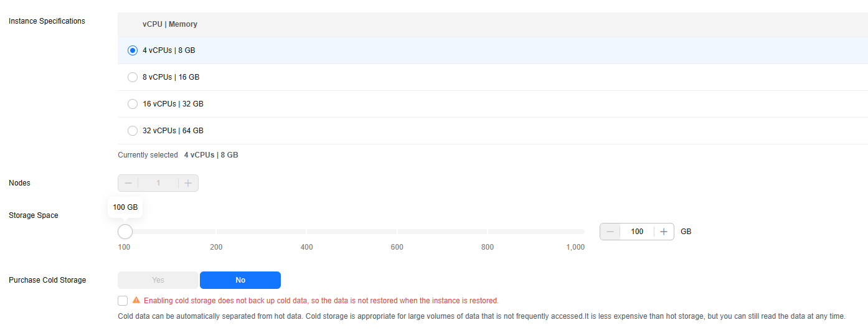This screenshot has height=330, width=868.
Task: Increase storage with the plus icon
Action: 664,232
